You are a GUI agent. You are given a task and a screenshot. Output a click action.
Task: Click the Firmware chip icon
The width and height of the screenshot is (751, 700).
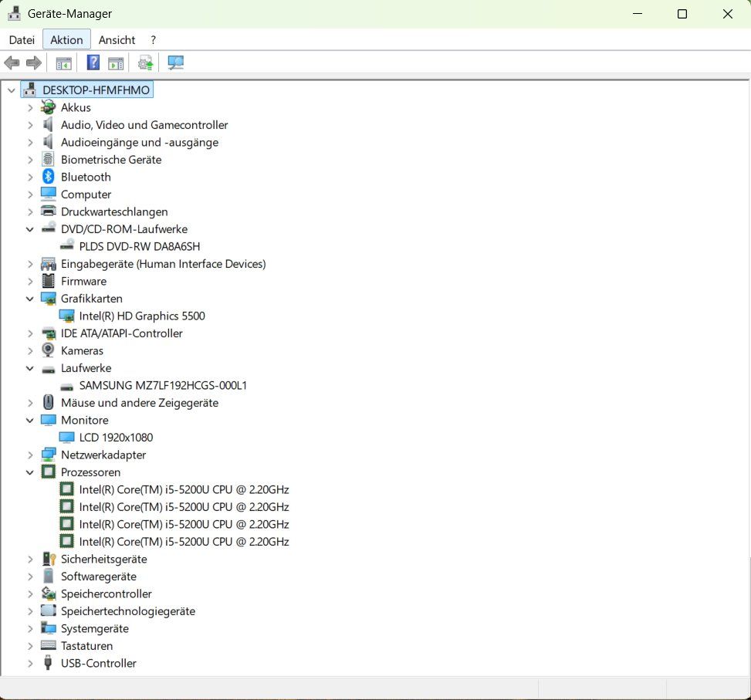click(x=48, y=281)
